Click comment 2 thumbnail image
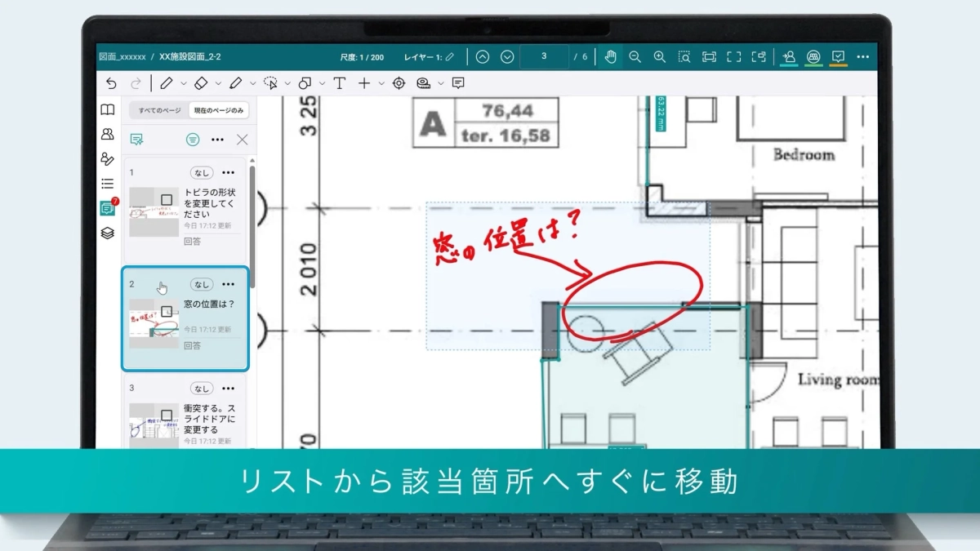Image resolution: width=980 pixels, height=551 pixels. tap(154, 322)
